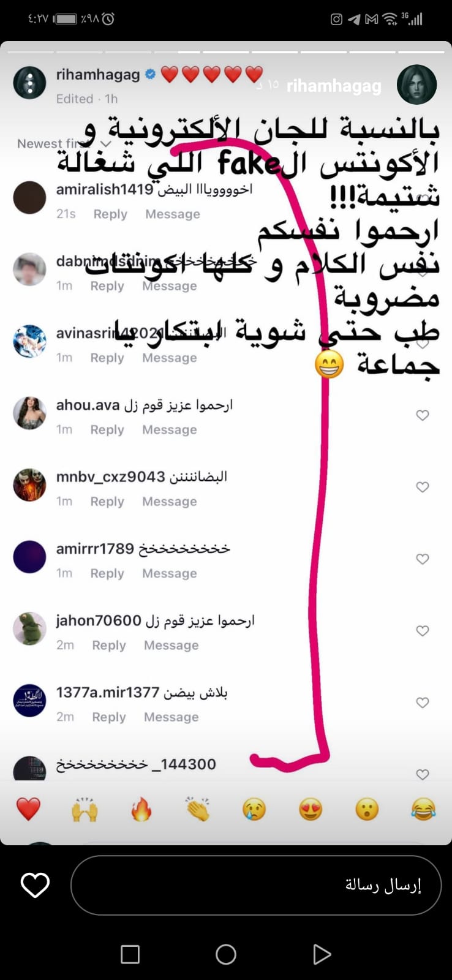Screen dimensions: 452x980
Task: Like the amirrr1789 comment
Action: tap(423, 559)
